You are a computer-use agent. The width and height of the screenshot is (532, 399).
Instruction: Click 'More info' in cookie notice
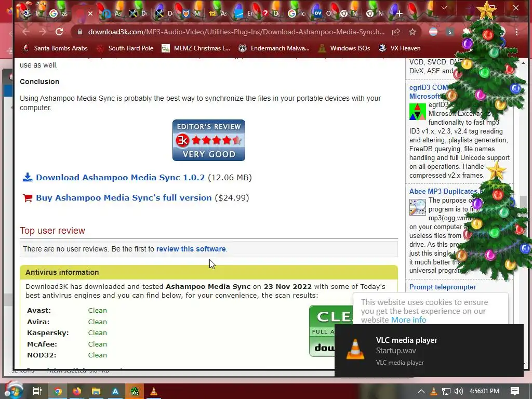[x=408, y=320]
